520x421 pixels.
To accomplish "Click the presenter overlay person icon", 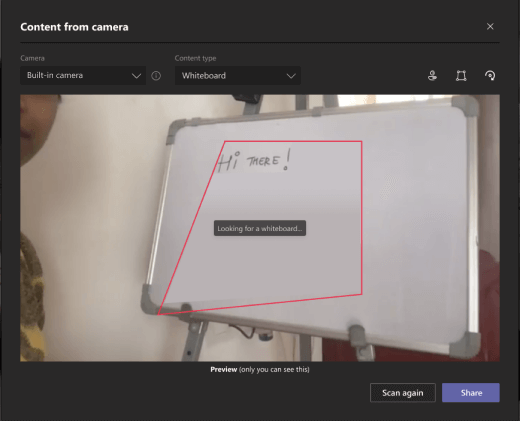I will (432, 76).
